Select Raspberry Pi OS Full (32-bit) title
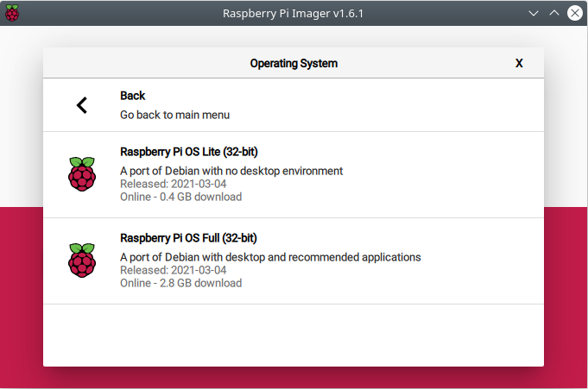The image size is (588, 389). [188, 238]
